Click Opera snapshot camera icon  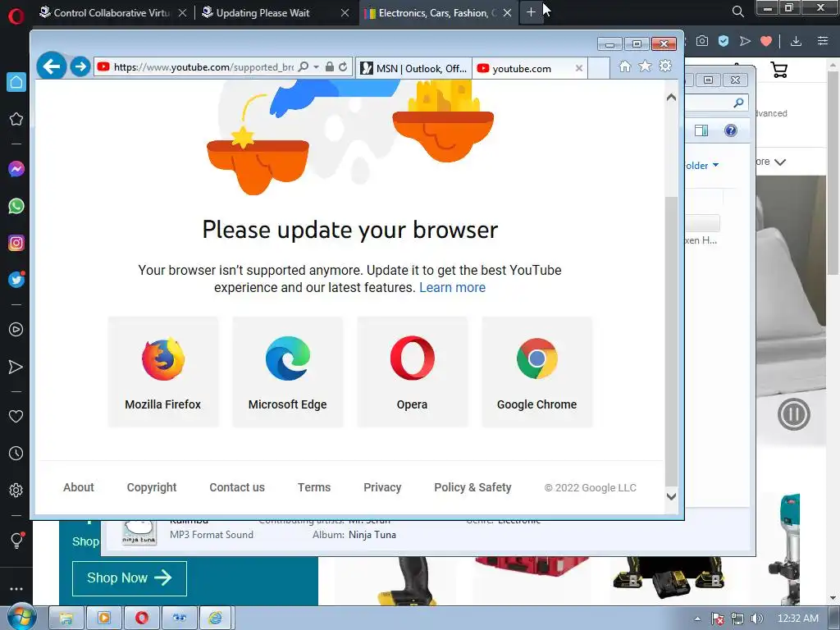702,41
